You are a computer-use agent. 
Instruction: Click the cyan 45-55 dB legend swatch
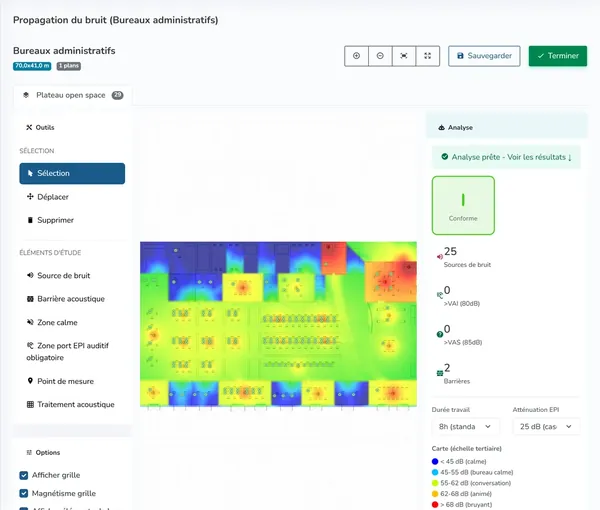pos(435,472)
